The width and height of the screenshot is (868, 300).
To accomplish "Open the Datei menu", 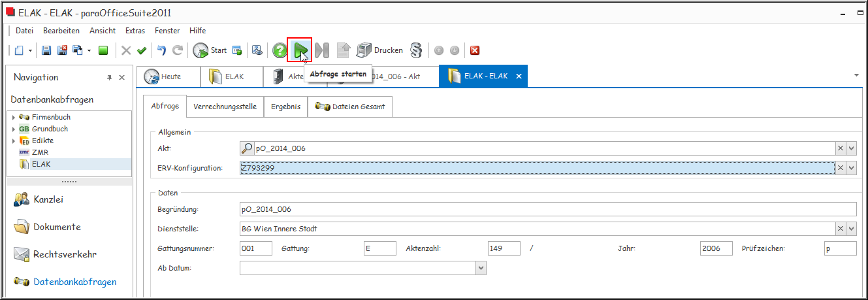I will coord(24,31).
